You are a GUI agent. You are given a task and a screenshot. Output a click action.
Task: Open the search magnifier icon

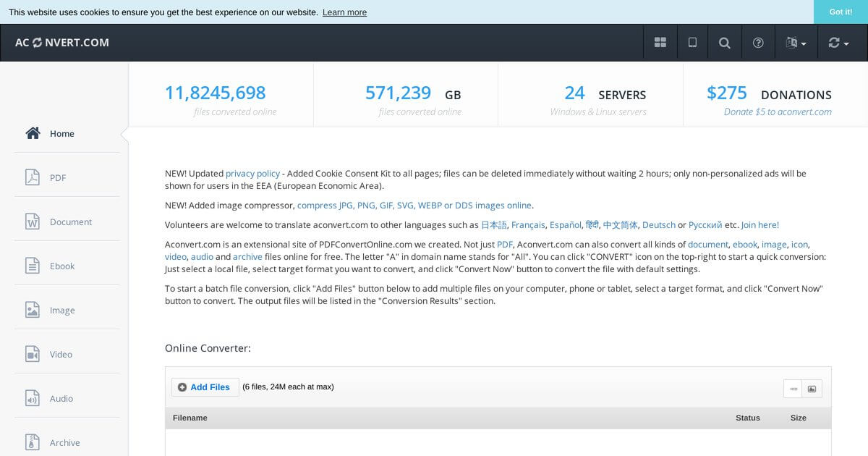725,43
